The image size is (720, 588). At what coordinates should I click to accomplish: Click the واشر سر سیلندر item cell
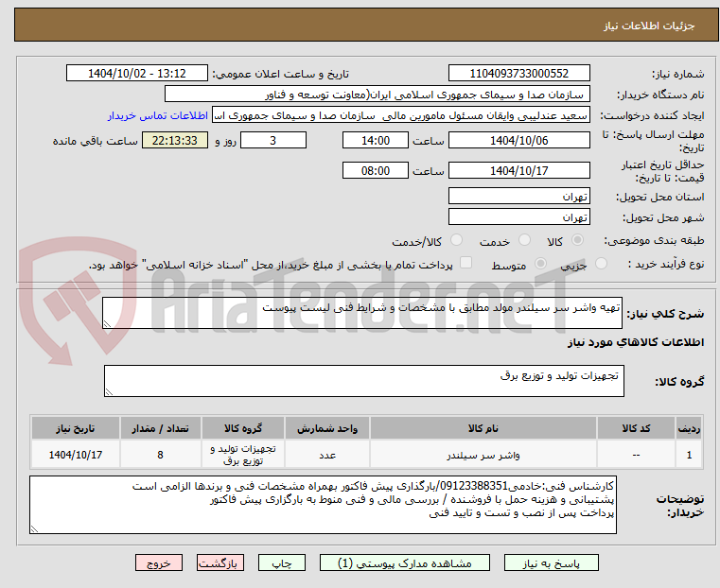pyautogui.click(x=483, y=455)
